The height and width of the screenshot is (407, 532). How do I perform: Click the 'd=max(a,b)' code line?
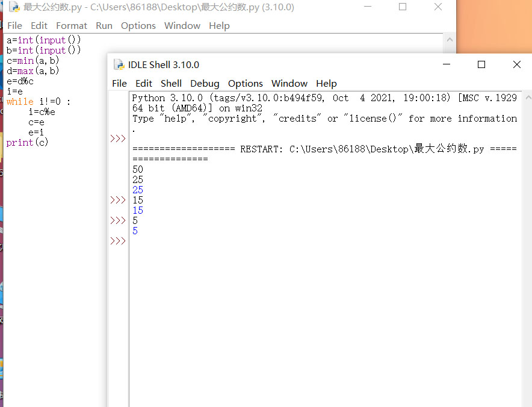coord(32,71)
